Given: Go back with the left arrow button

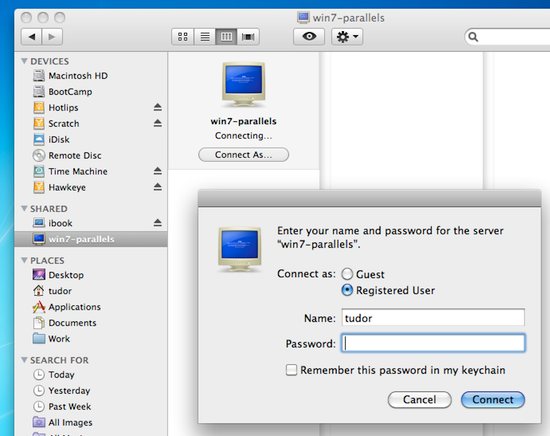Looking at the screenshot, I should click(32, 36).
